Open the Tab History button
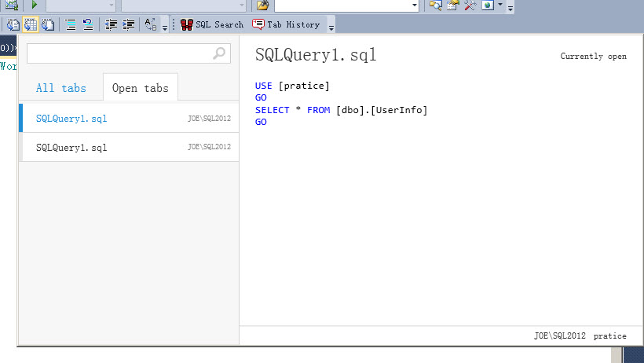The width and height of the screenshot is (644, 363). 286,24
